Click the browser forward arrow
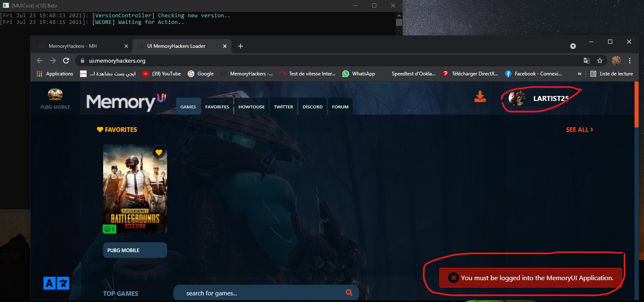 click(53, 61)
